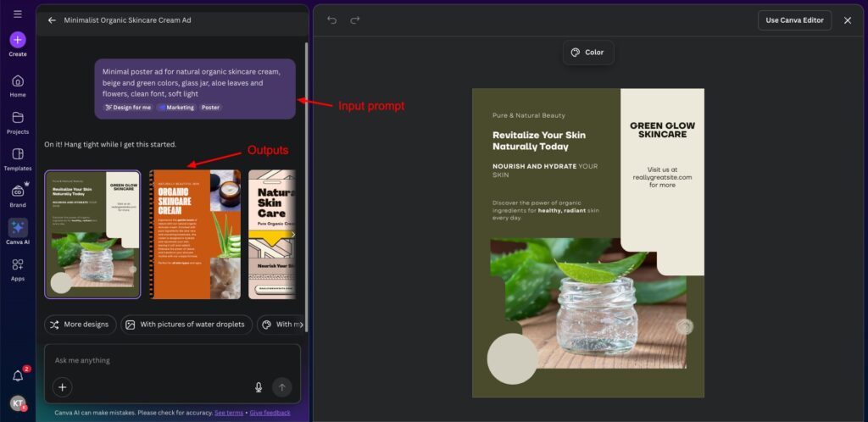Select the Natural Skin Care thumbnail

(272, 235)
